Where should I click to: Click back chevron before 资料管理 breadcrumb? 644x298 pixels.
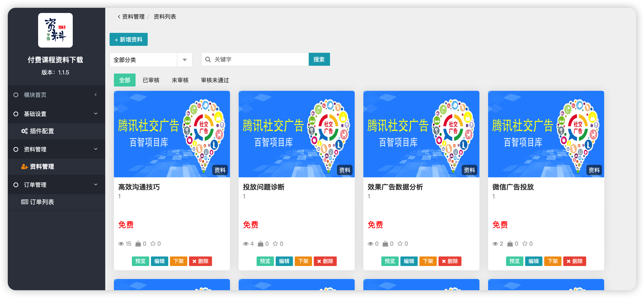click(119, 17)
